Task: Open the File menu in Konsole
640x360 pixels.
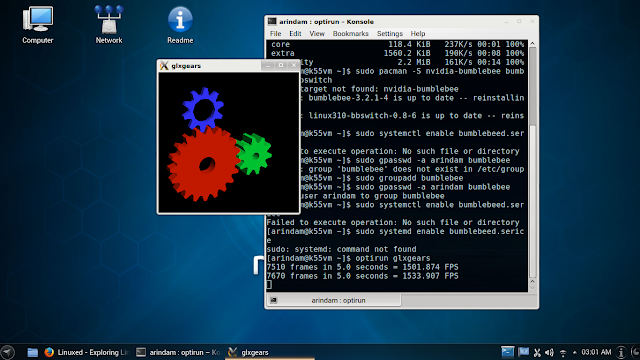Action: point(276,33)
